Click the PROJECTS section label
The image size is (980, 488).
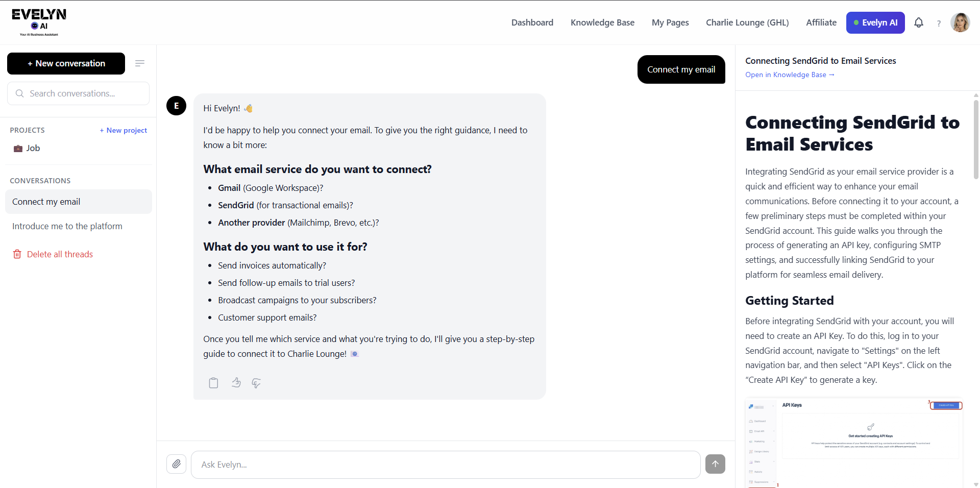tap(27, 130)
